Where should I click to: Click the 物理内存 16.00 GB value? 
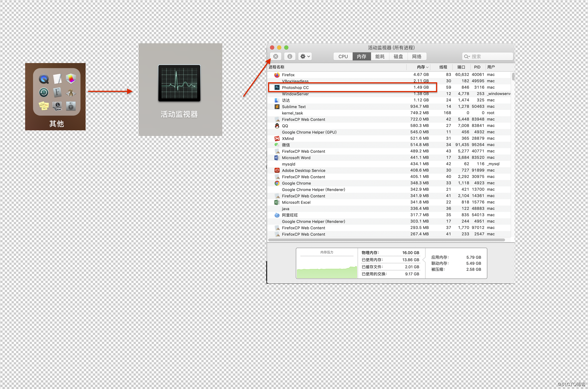(411, 253)
